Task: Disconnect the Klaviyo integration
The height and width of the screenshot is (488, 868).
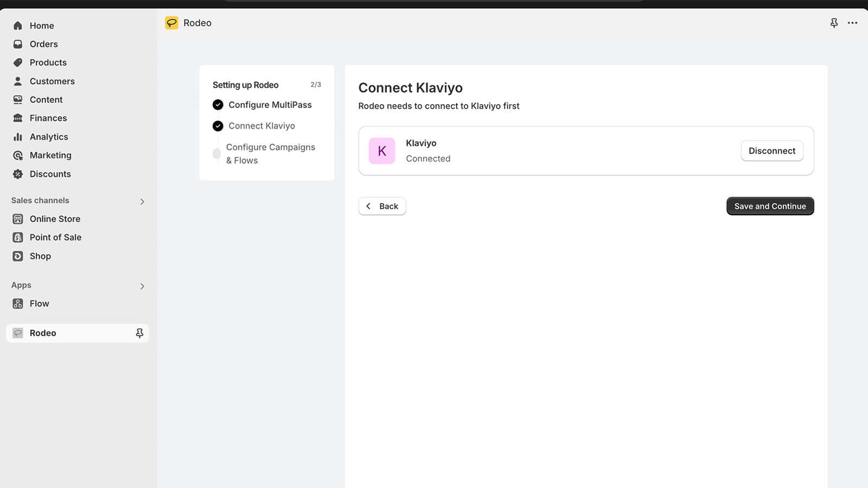Action: point(771,151)
